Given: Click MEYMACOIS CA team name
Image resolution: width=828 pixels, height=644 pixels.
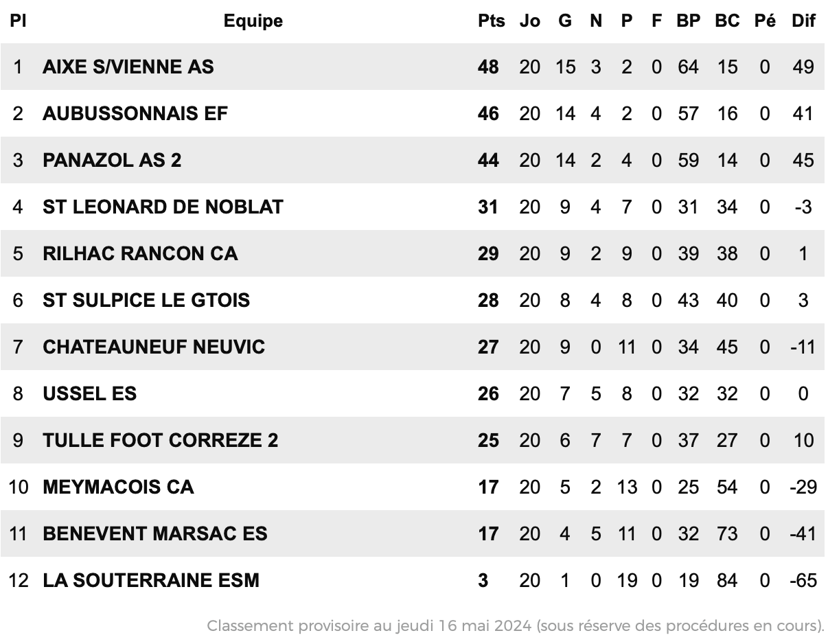Looking at the screenshot, I should click(118, 487).
